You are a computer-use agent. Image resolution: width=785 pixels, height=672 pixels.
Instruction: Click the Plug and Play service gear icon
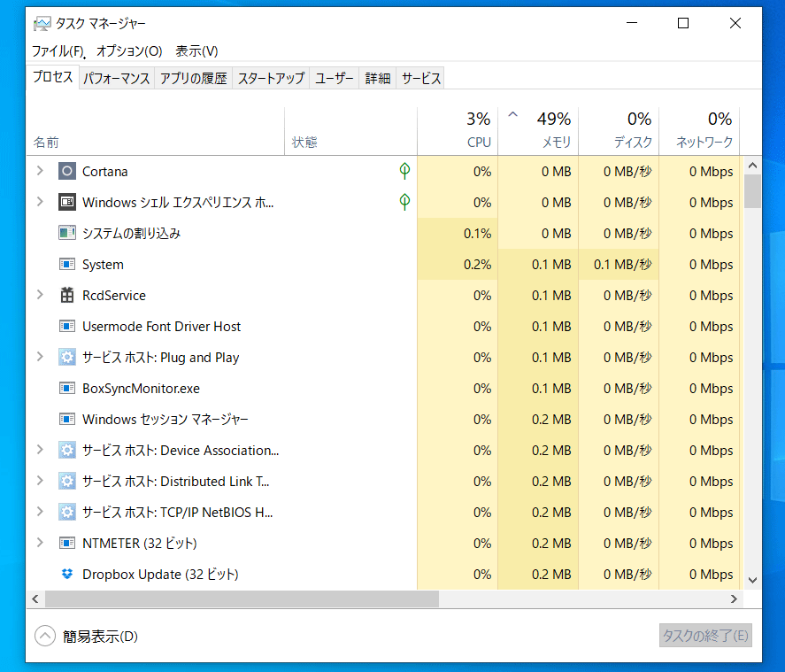[x=67, y=358]
